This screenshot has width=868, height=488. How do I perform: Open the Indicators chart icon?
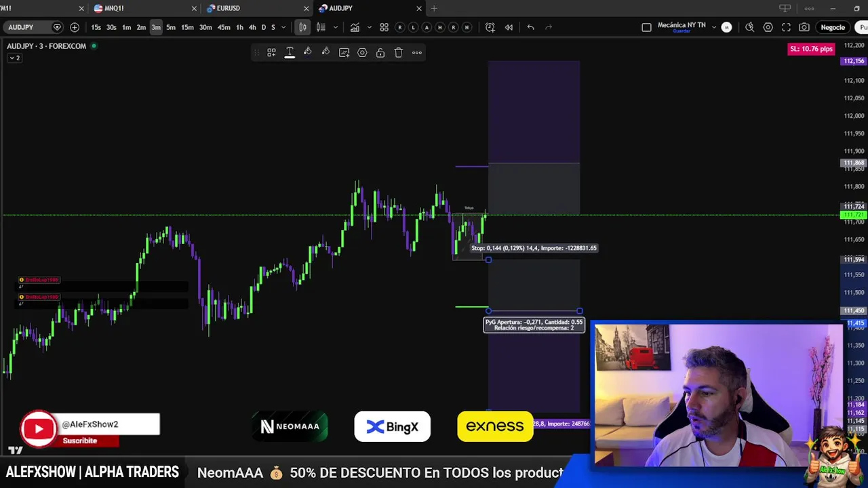click(x=355, y=27)
